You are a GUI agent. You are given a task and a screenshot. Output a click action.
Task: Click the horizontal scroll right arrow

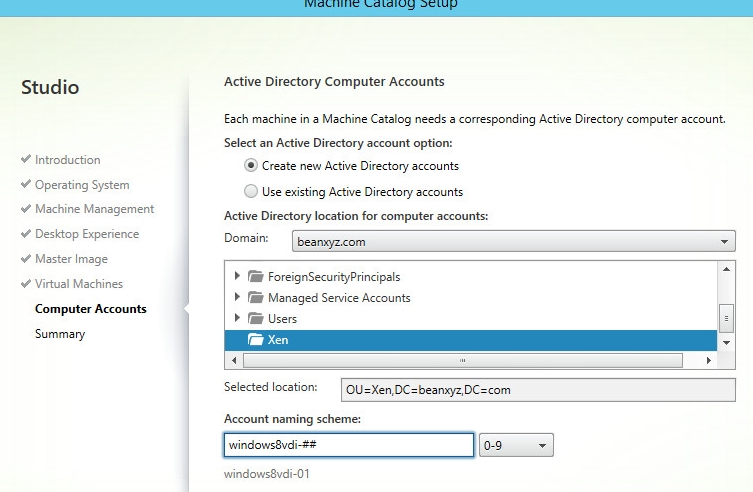tap(709, 360)
